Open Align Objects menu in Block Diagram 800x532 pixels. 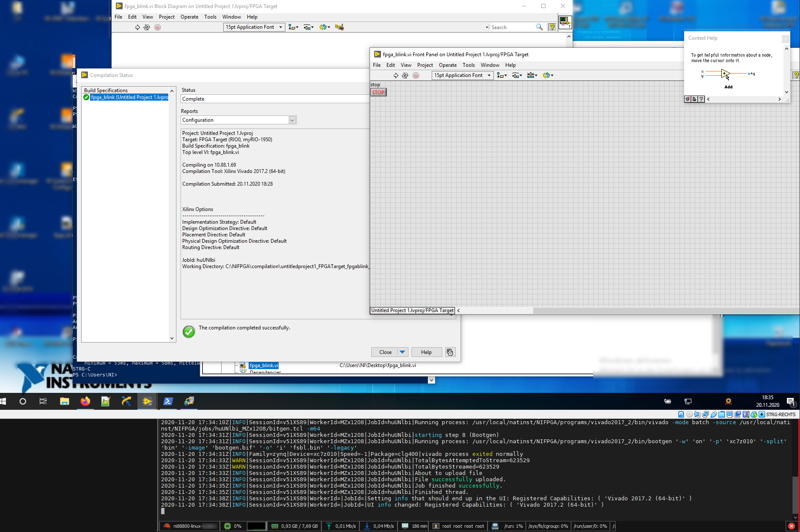pyautogui.click(x=293, y=27)
